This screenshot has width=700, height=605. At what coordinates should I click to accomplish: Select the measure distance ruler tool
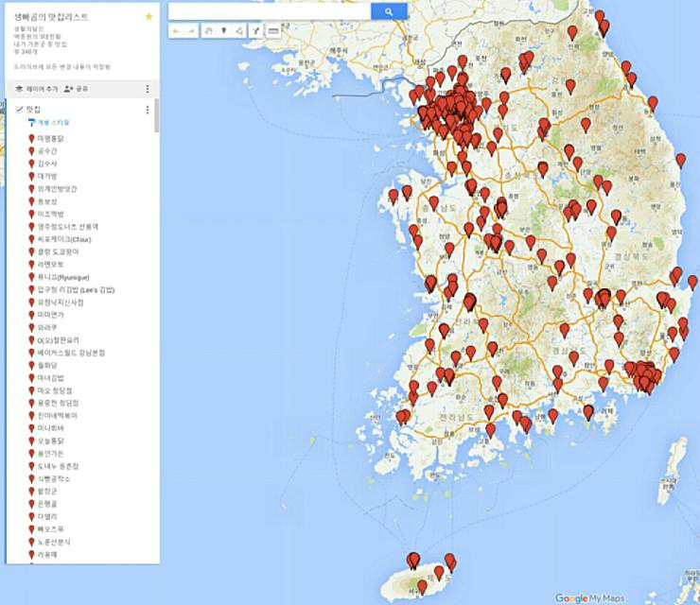[273, 31]
